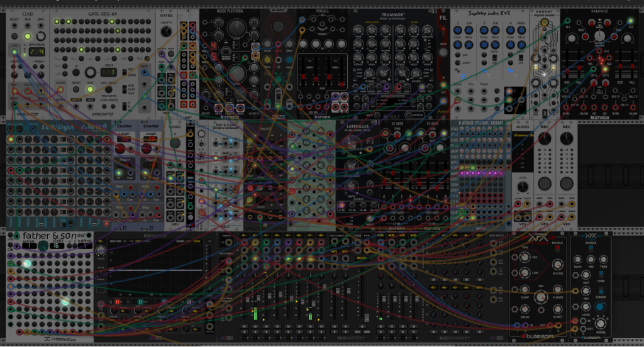Click the CLK input jack on CLKD
644x347 pixels.
point(14,52)
